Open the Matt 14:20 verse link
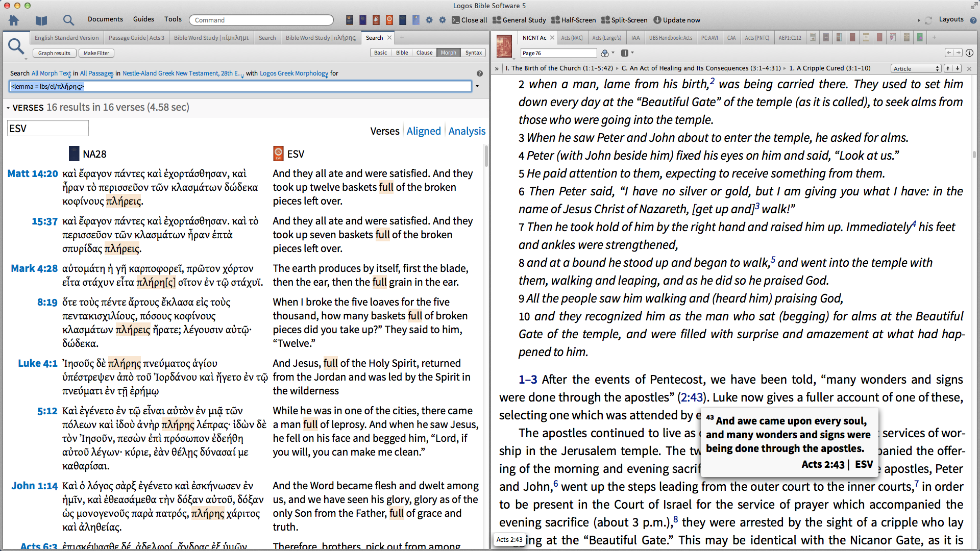The width and height of the screenshot is (980, 551). [33, 173]
